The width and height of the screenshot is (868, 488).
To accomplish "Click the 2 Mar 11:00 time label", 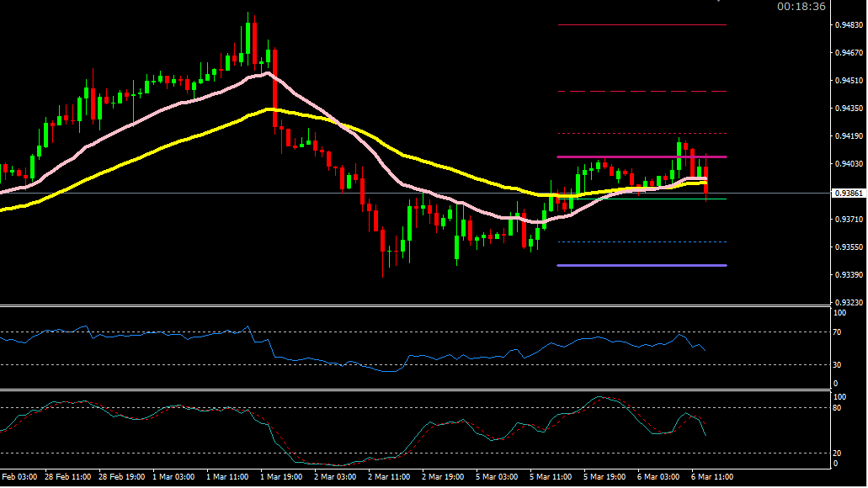I will [389, 477].
